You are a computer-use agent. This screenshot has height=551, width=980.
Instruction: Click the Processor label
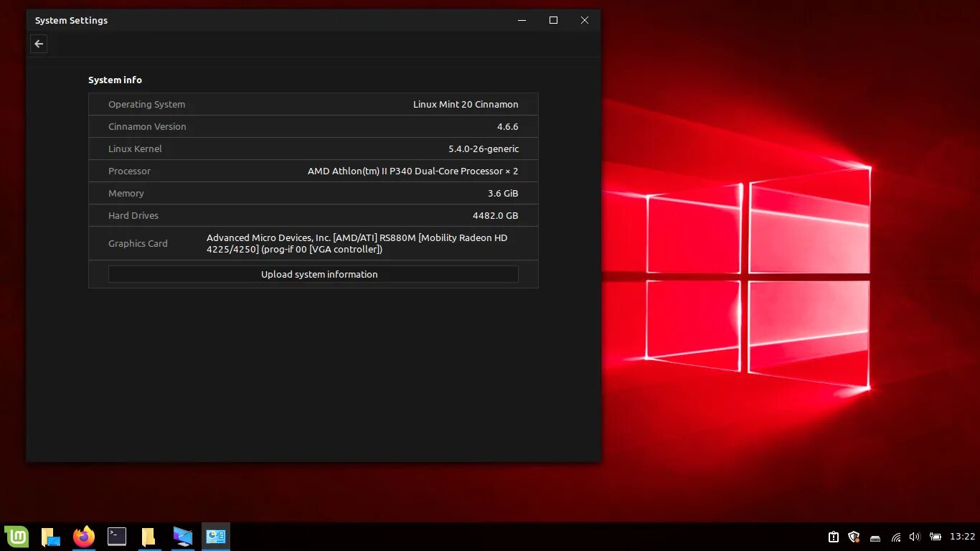tap(129, 171)
